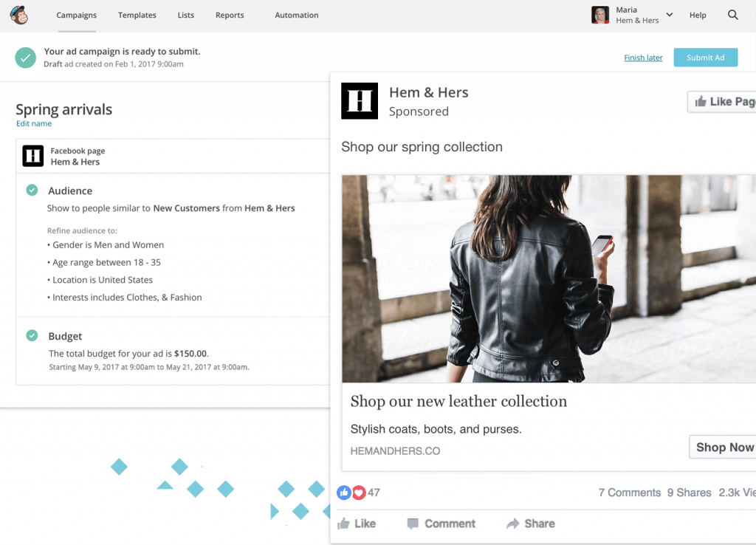Click the red heart reaction icon
The image size is (756, 545).
coord(359,493)
